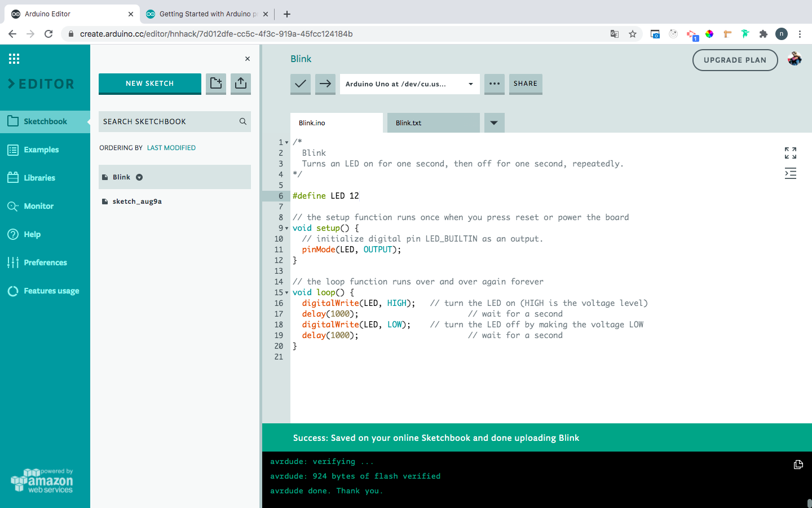
Task: Click the search magnifier in sketchbook
Action: pyautogui.click(x=243, y=121)
